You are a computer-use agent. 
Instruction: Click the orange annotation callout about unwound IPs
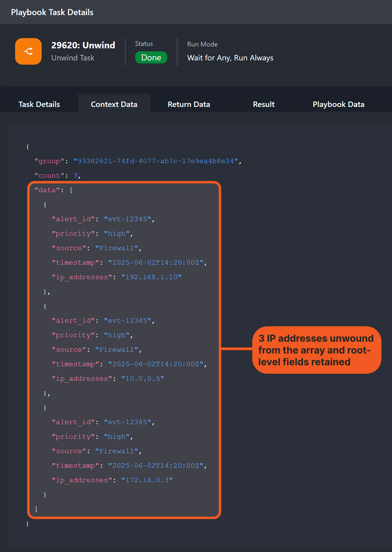coord(316,350)
